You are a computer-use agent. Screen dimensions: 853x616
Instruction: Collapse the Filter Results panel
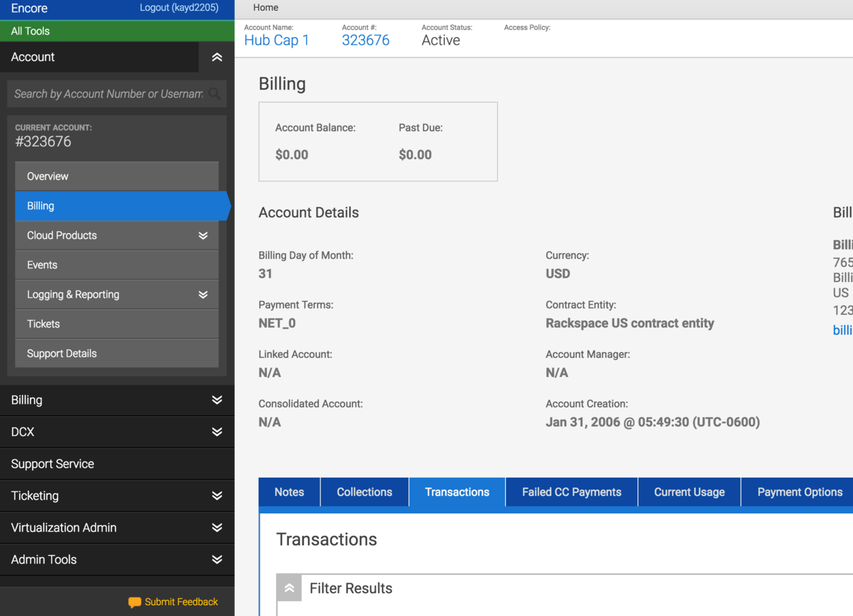(x=289, y=588)
